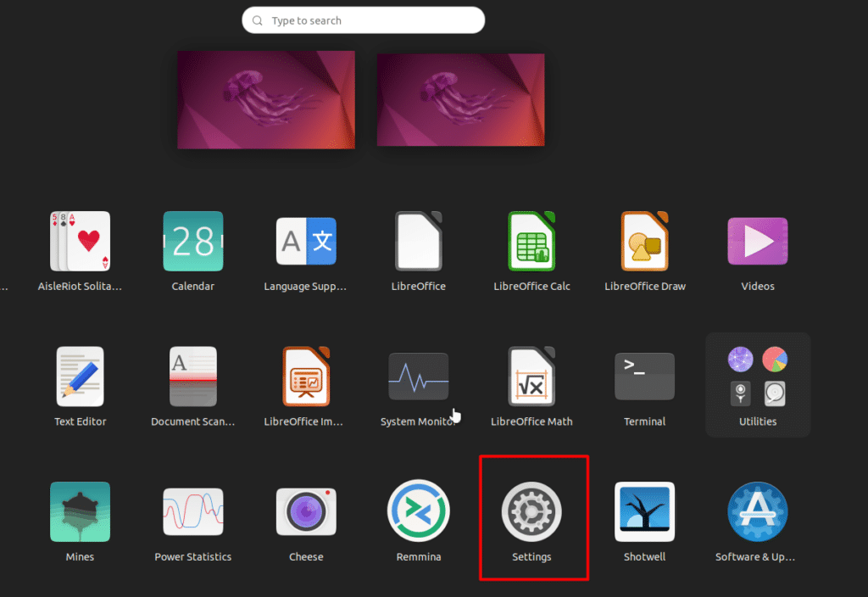Open Language Support settings
868x597 pixels.
pos(306,241)
